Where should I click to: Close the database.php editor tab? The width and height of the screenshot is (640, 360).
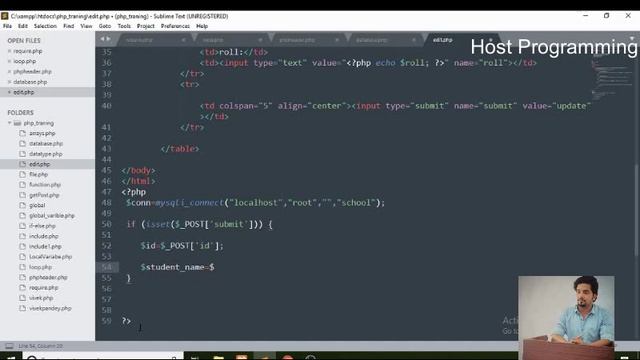click(x=413, y=40)
